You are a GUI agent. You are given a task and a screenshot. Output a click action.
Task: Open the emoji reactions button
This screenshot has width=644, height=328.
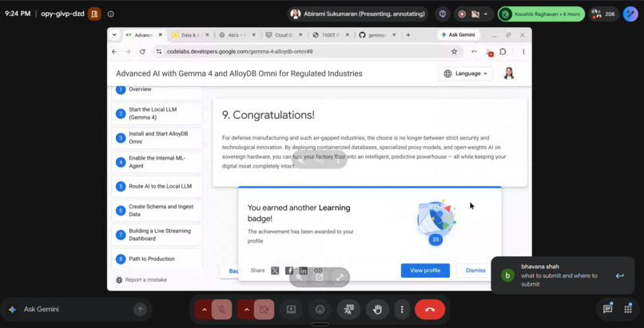320,310
